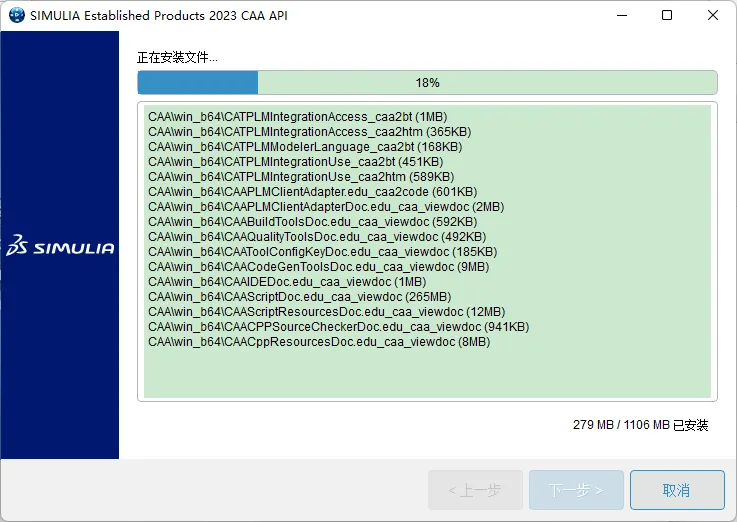Select CAAScriptResourcesDoc.edu_caa_viewdoc (12MB) line
The height and width of the screenshot is (522, 737).
pyautogui.click(x=327, y=312)
